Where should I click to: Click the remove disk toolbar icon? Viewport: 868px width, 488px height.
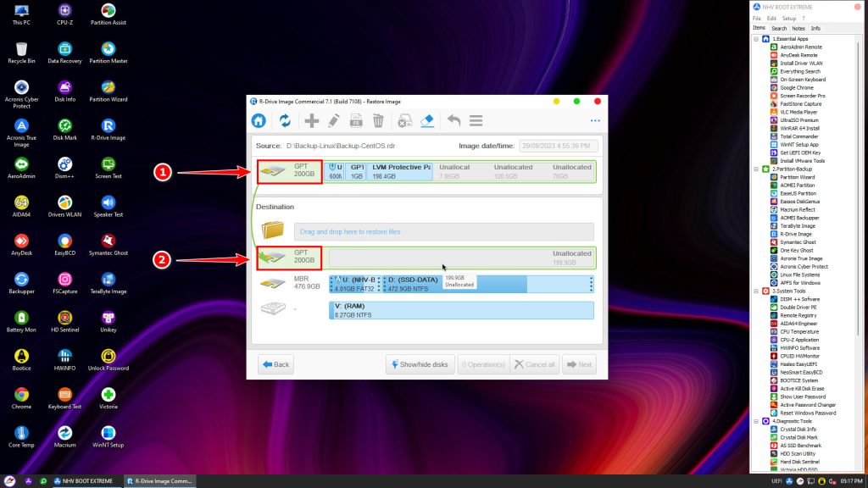[x=405, y=120]
